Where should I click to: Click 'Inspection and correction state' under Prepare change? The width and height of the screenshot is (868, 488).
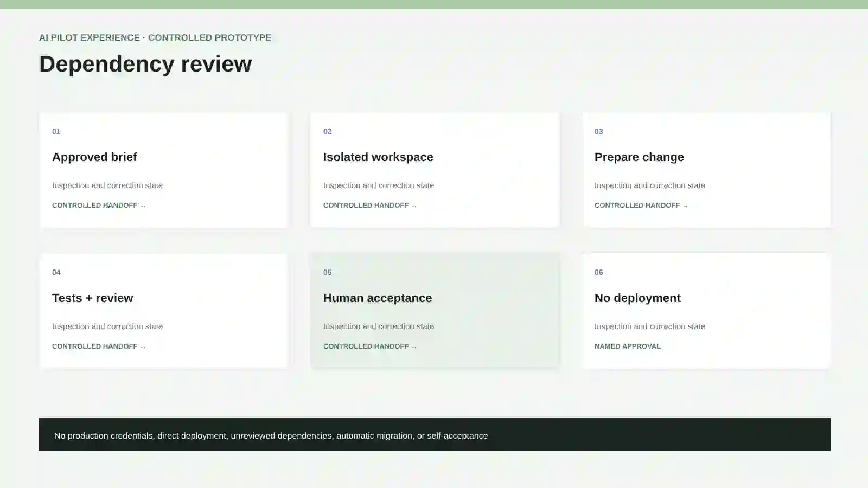(650, 185)
